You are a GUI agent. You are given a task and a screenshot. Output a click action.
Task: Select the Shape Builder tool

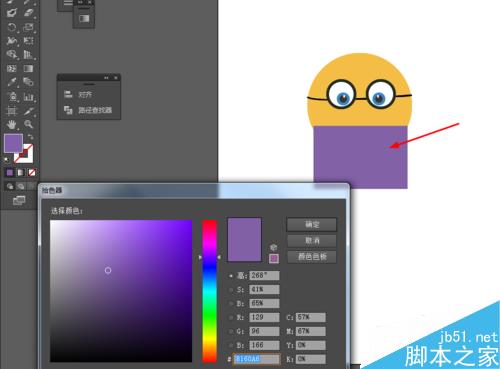click(x=12, y=54)
